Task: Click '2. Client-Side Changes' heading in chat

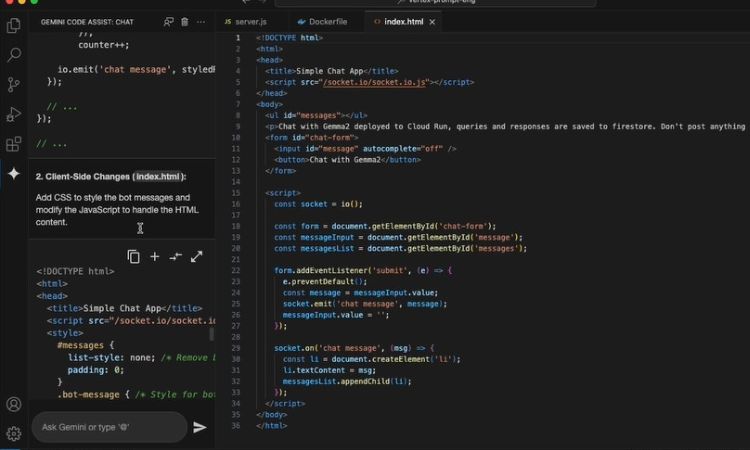Action: pyautogui.click(x=82, y=176)
